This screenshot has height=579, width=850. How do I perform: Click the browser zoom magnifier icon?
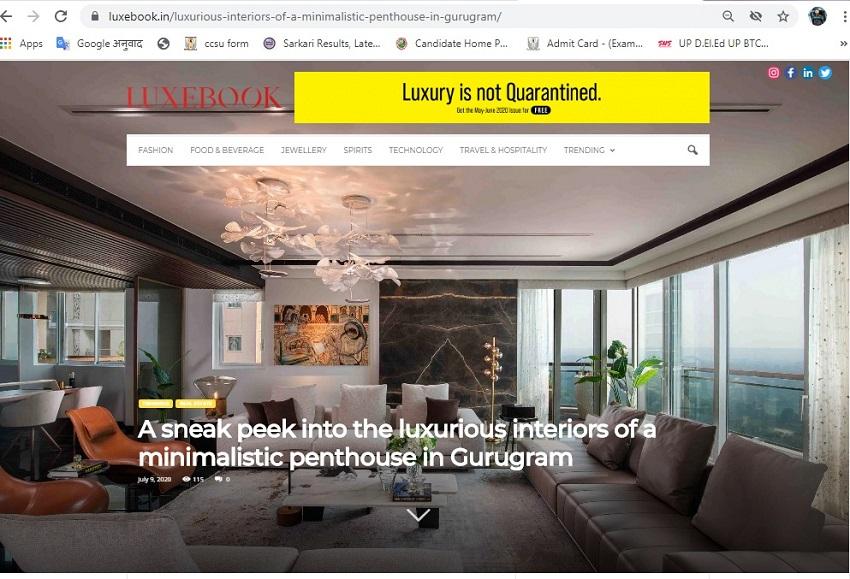coord(728,17)
